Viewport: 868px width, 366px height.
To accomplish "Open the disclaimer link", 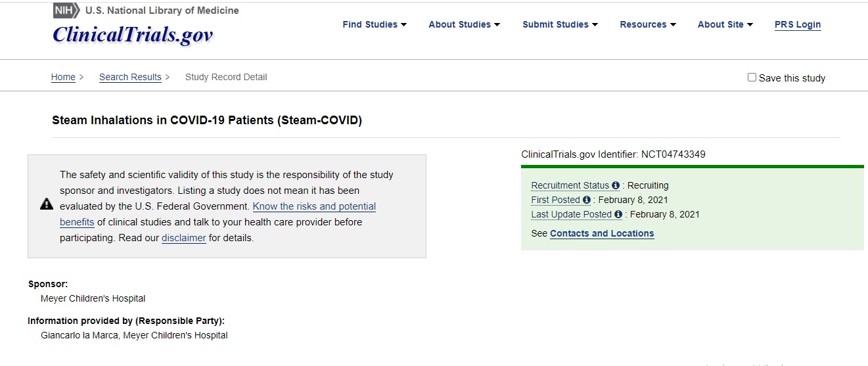I will [184, 238].
